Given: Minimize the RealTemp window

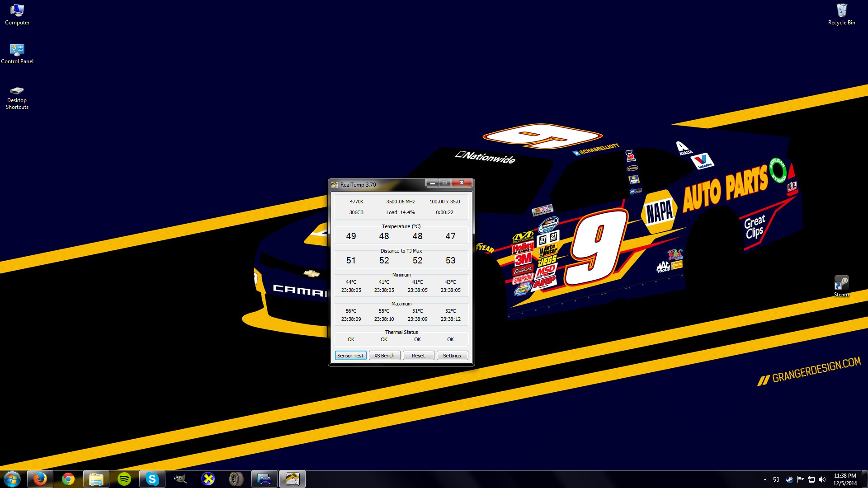Looking at the screenshot, I should click(432, 183).
